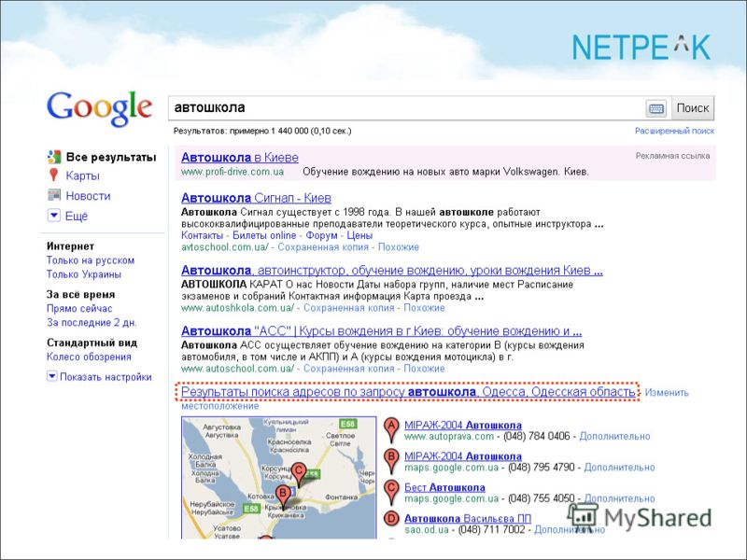Open Форум sitelink under Сигнал result
This screenshot has height=560, width=747.
pyautogui.click(x=321, y=235)
